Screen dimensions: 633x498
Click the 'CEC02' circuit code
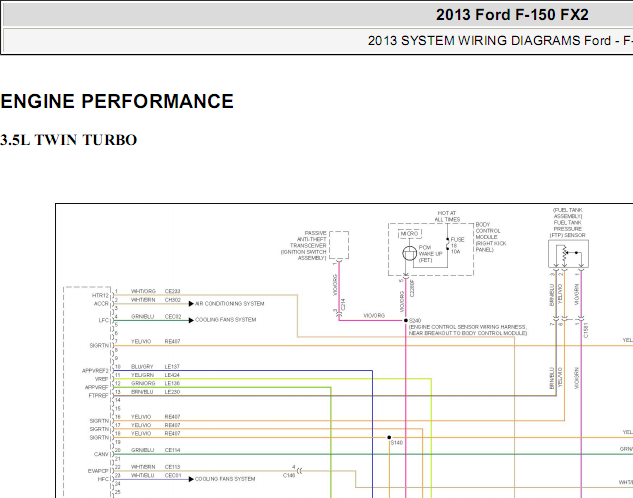coord(173,316)
